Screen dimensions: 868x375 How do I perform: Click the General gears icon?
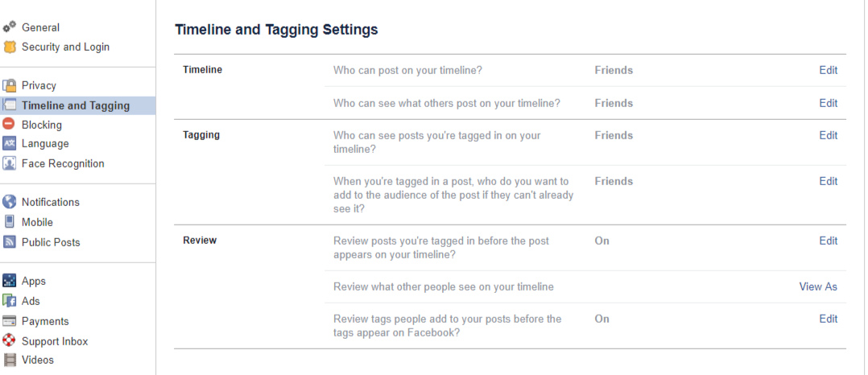[10, 27]
